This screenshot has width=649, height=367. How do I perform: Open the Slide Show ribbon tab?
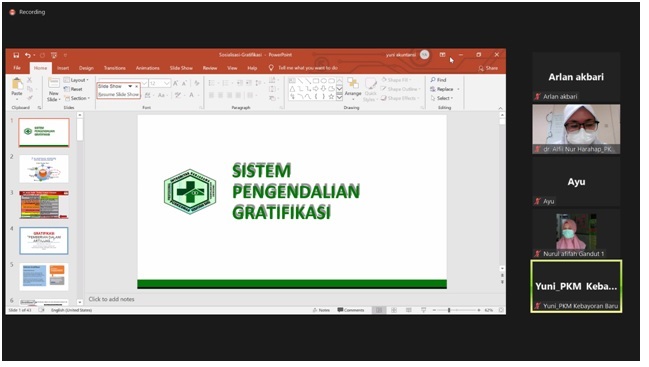(181, 68)
